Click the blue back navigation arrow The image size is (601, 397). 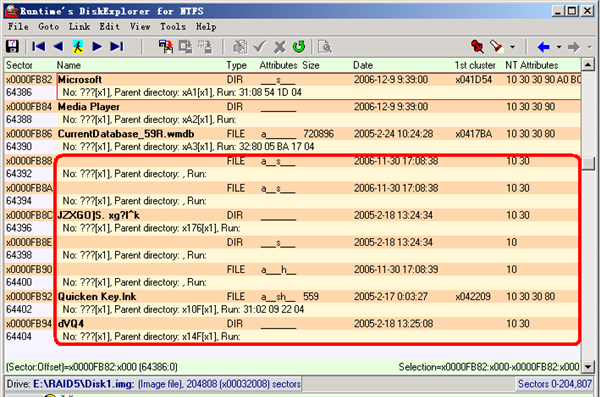coord(544,47)
